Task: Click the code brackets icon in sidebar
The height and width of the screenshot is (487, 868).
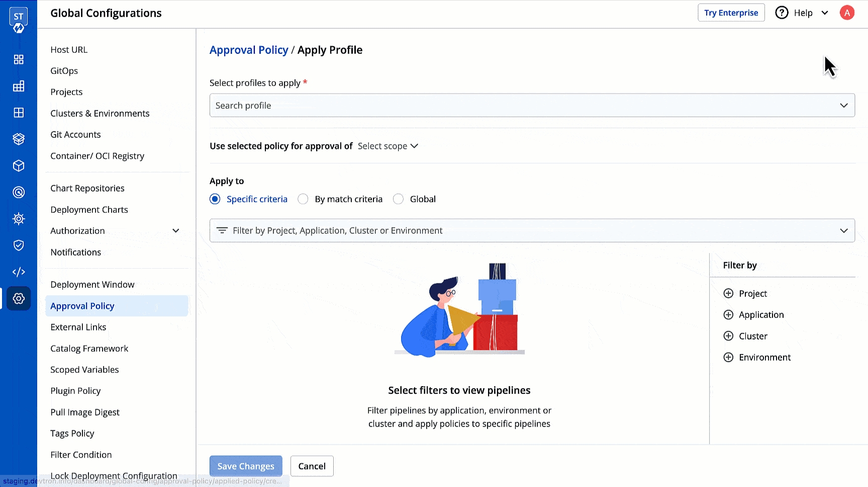Action: 19,272
